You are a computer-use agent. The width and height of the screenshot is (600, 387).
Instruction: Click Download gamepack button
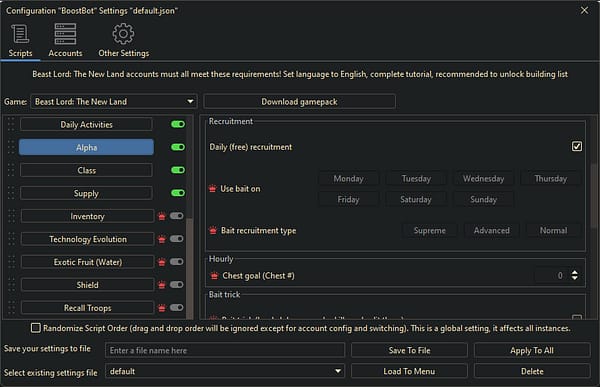[299, 102]
